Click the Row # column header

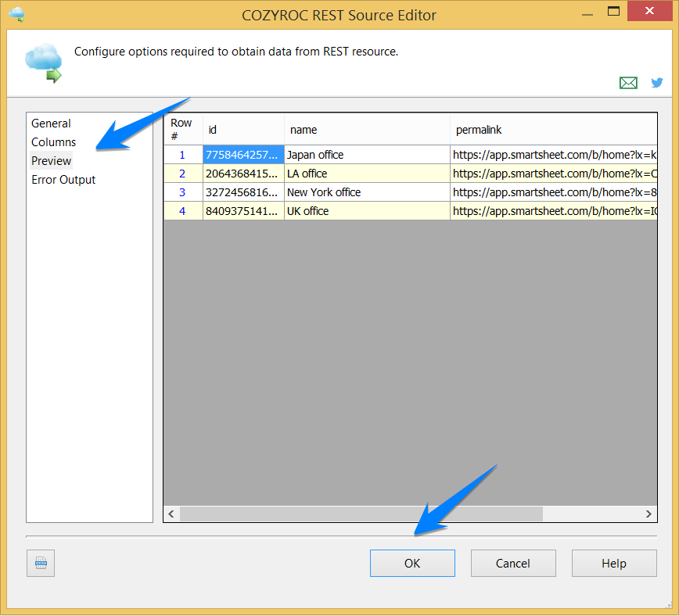pyautogui.click(x=183, y=130)
